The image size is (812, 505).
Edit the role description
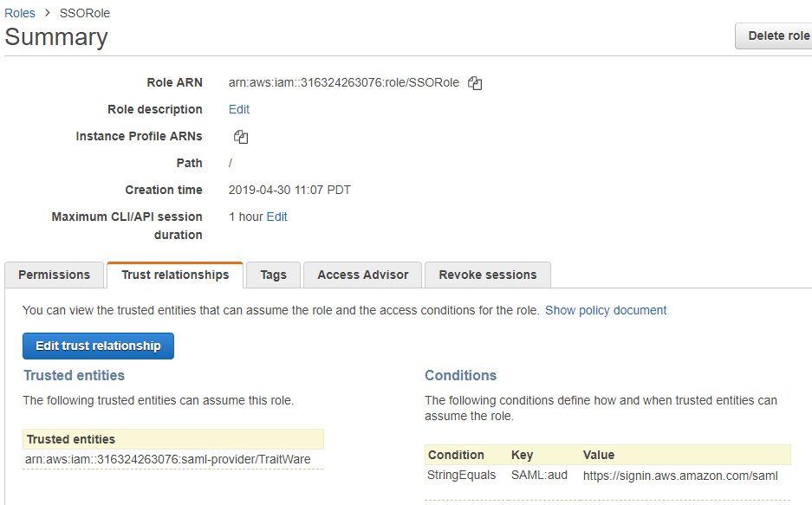coord(239,109)
